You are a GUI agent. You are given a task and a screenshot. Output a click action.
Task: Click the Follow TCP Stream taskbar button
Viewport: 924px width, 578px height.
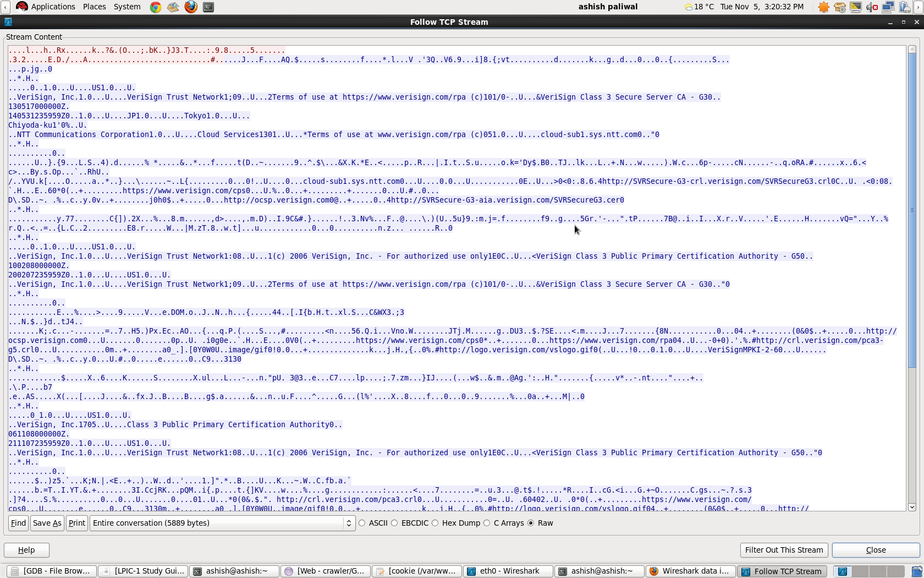click(782, 571)
